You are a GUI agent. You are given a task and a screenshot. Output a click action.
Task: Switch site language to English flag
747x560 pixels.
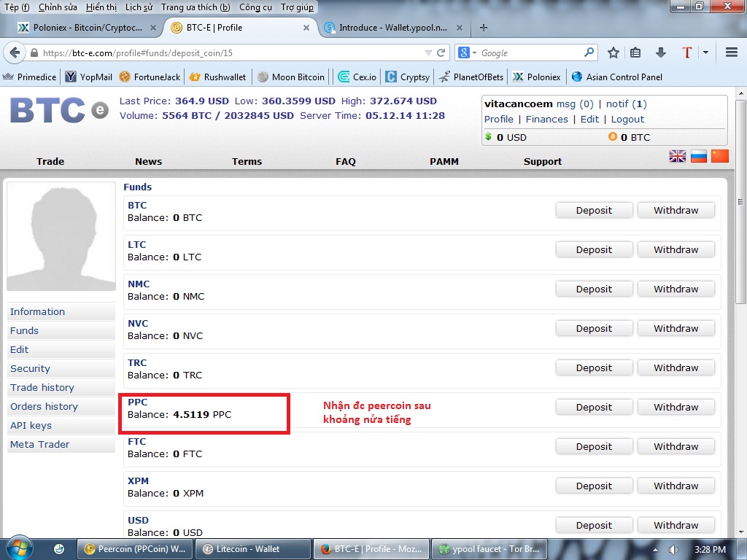click(678, 156)
